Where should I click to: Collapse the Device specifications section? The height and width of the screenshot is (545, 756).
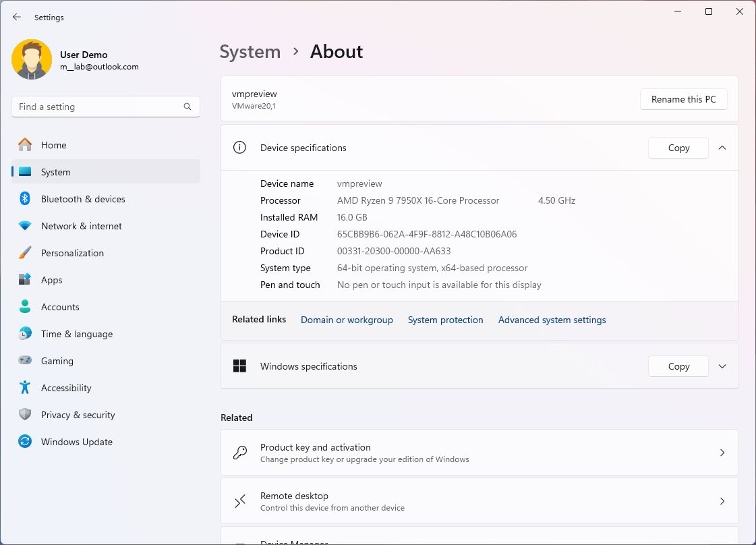(722, 148)
